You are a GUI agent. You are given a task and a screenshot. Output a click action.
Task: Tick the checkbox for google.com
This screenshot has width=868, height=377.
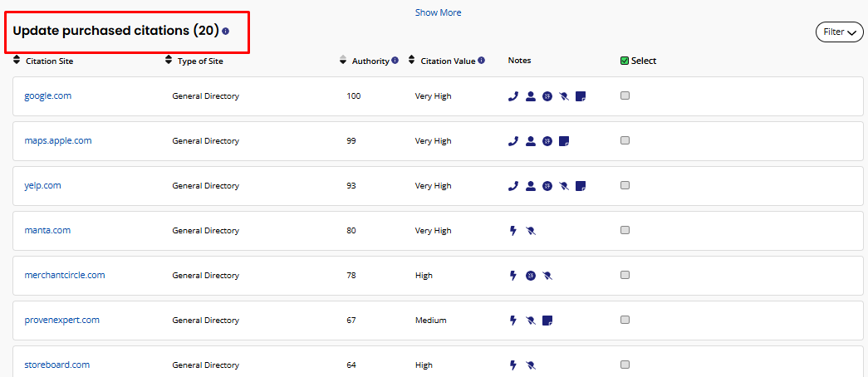(625, 95)
